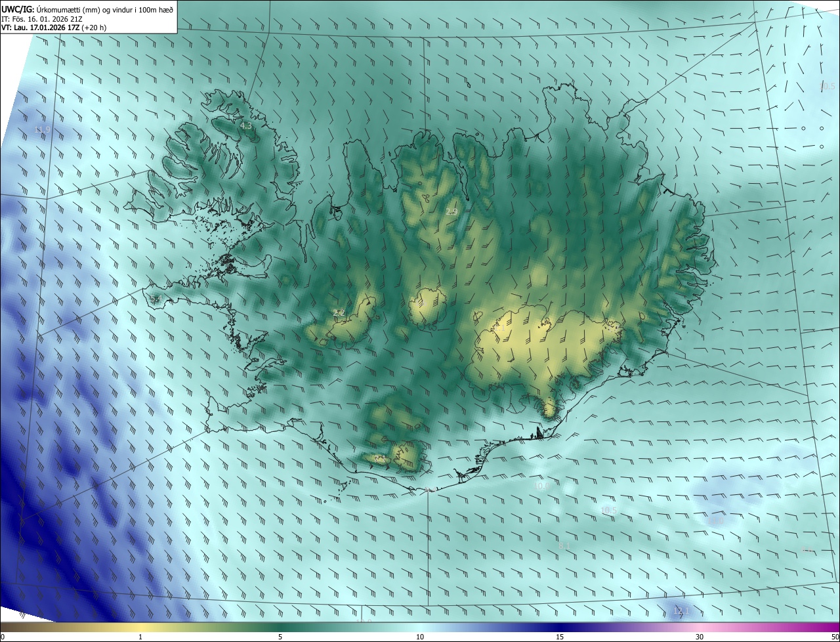This screenshot has width=840, height=642.
Task: Click the colorbar tick label "0"
Action: tap(3, 637)
